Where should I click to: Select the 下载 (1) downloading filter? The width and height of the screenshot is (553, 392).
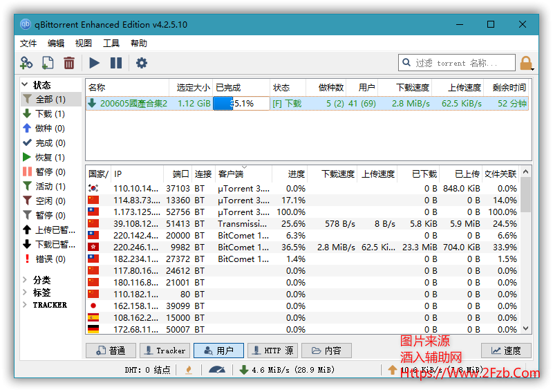(50, 114)
